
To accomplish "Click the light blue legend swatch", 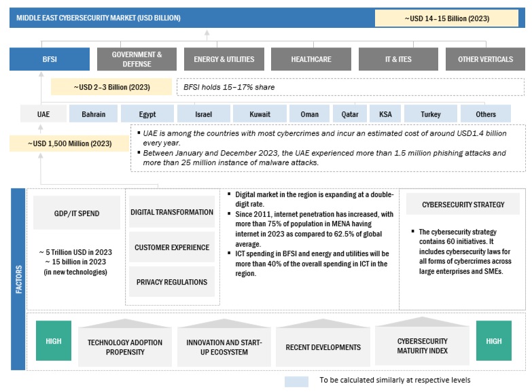I will (296, 381).
